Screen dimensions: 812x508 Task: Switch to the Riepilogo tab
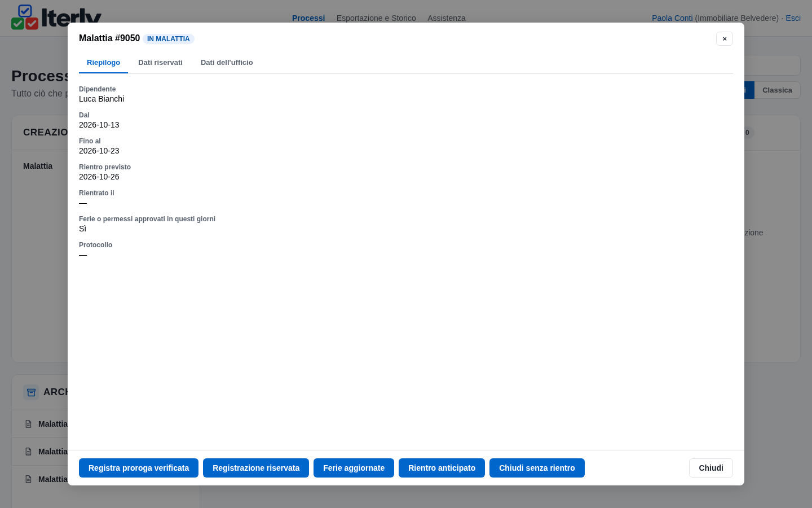point(103,63)
